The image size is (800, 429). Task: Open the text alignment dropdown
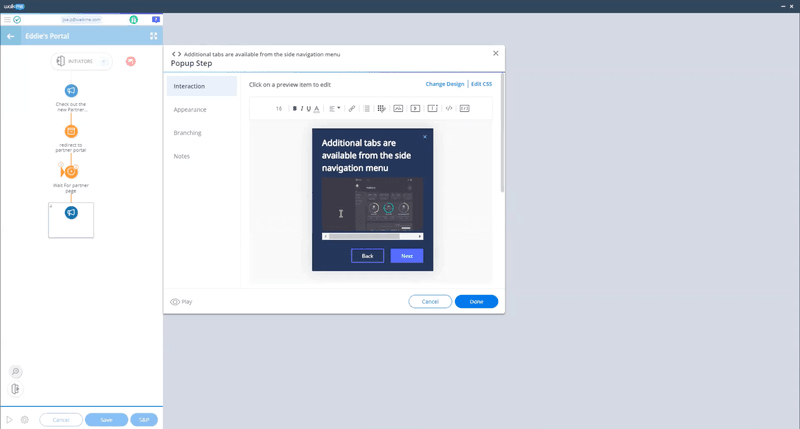click(335, 108)
